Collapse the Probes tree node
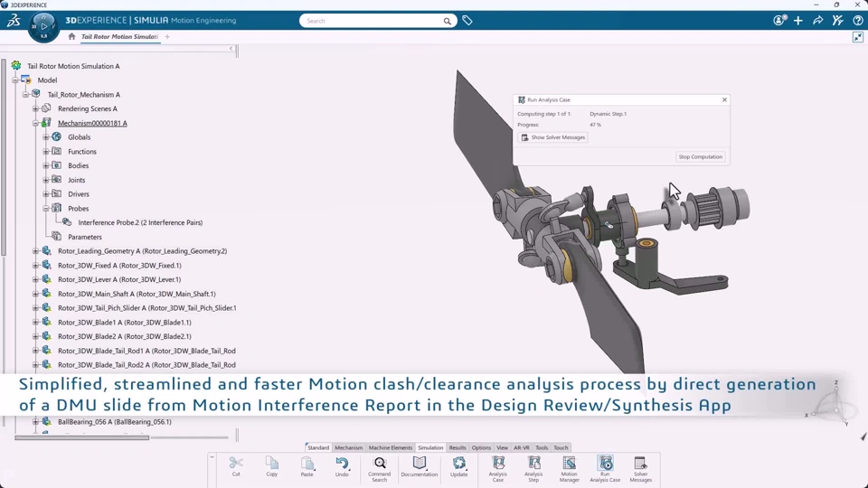Viewport: 868px width, 488px height. point(46,209)
